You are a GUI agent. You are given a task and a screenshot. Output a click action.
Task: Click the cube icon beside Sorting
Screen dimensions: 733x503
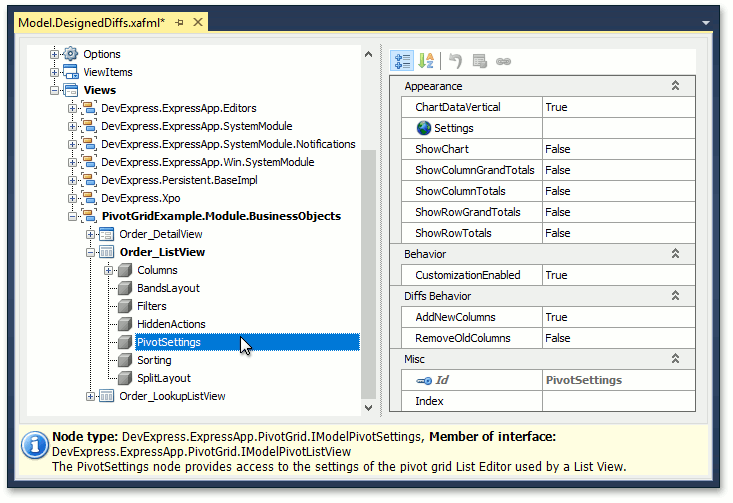pyautogui.click(x=124, y=360)
